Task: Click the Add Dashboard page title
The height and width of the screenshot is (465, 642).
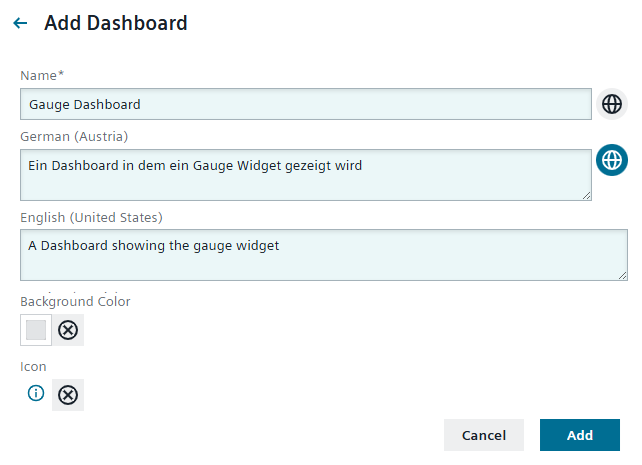Action: point(116,23)
